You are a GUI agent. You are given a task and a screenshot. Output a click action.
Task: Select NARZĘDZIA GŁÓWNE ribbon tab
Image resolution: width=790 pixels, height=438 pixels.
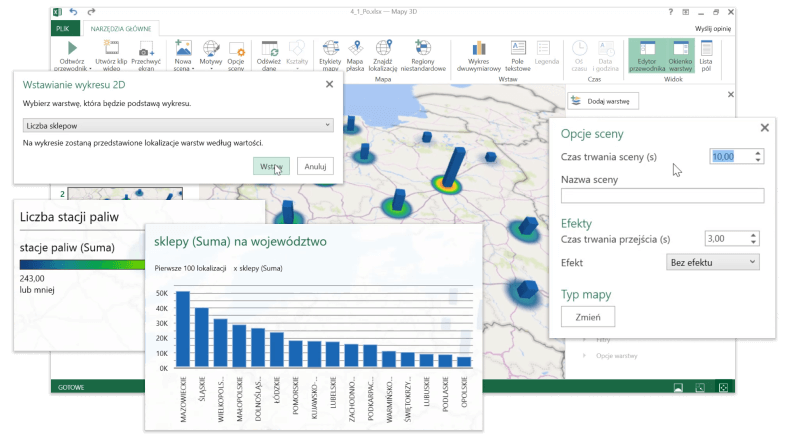[121, 29]
